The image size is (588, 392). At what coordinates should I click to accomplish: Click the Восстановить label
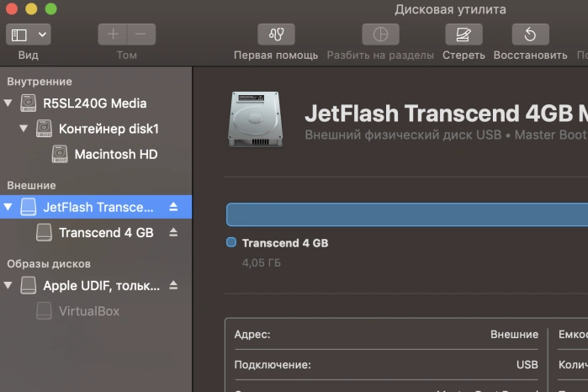[530, 56]
